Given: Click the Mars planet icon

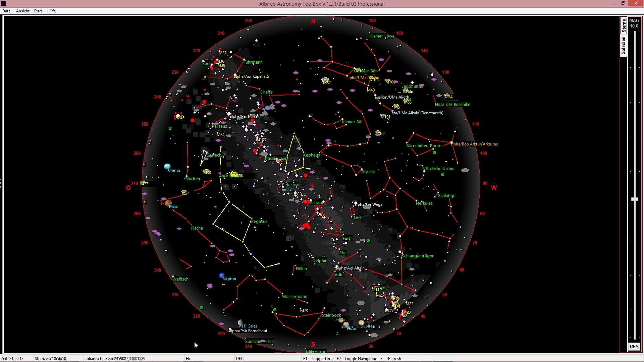Looking at the screenshot, I should [x=168, y=203].
